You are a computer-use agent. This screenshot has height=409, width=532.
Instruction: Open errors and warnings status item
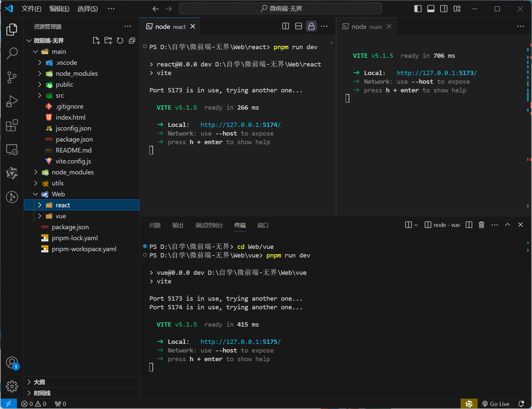coord(34,404)
